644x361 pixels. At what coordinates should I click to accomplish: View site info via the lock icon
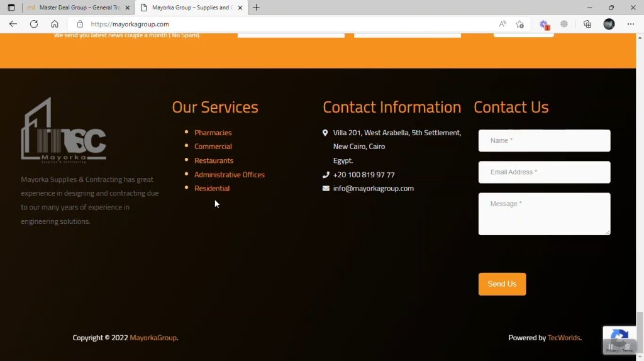[x=80, y=25]
